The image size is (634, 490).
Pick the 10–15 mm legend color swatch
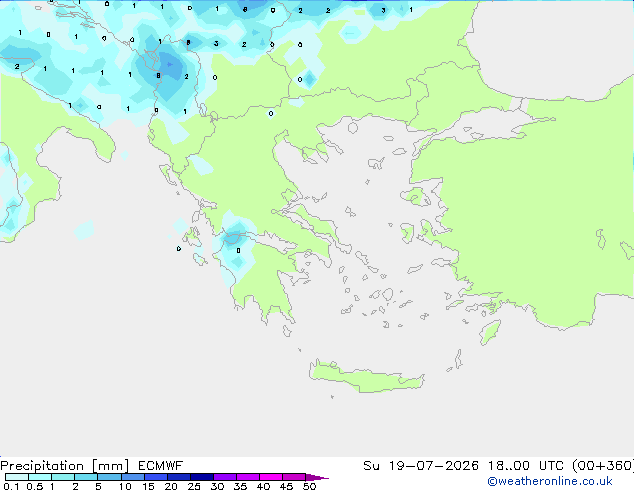133,477
